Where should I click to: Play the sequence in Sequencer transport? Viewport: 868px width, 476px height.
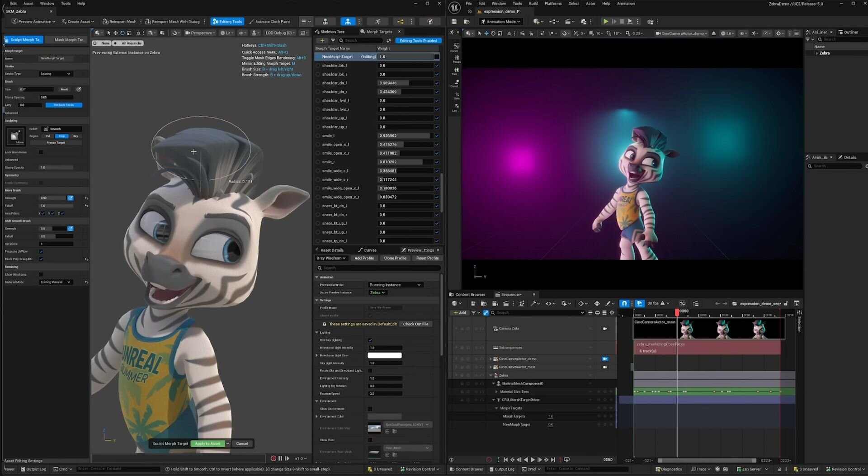(533, 460)
